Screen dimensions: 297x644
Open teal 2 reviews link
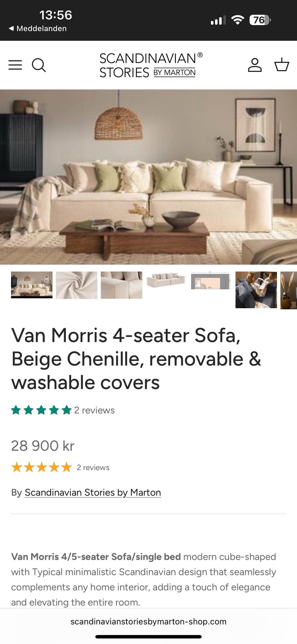tap(94, 410)
